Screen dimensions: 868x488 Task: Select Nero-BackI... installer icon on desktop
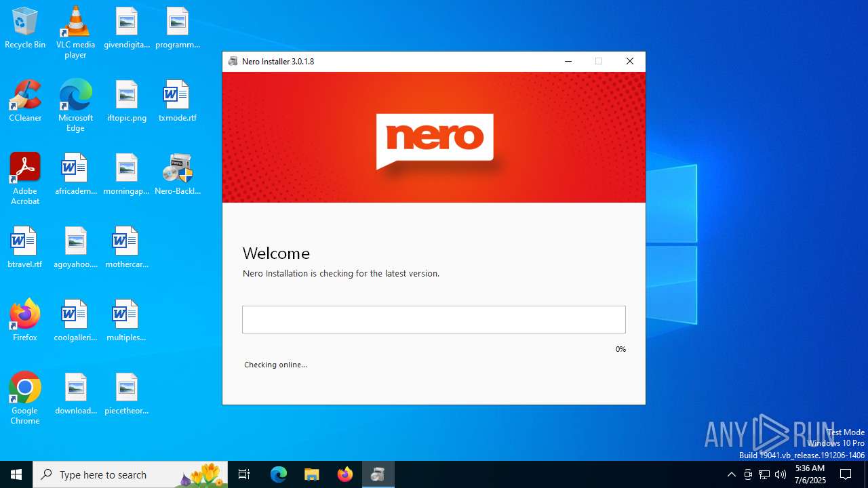click(x=178, y=174)
